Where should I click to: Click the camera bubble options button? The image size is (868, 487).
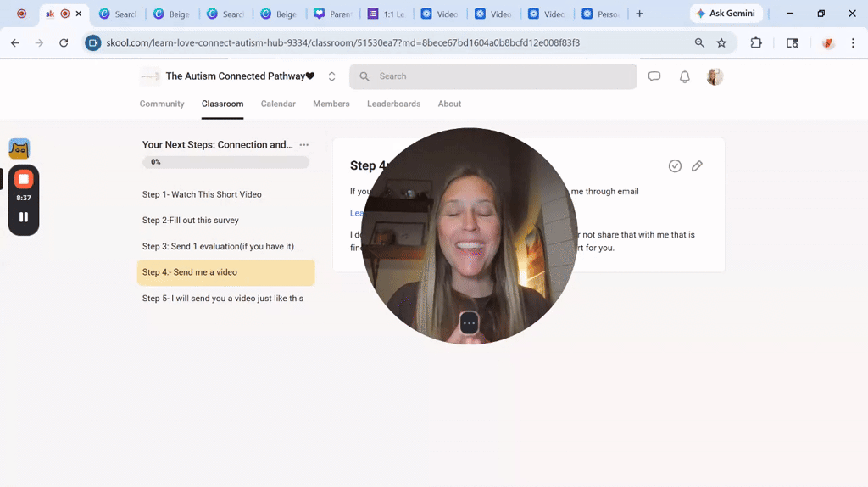tap(469, 322)
